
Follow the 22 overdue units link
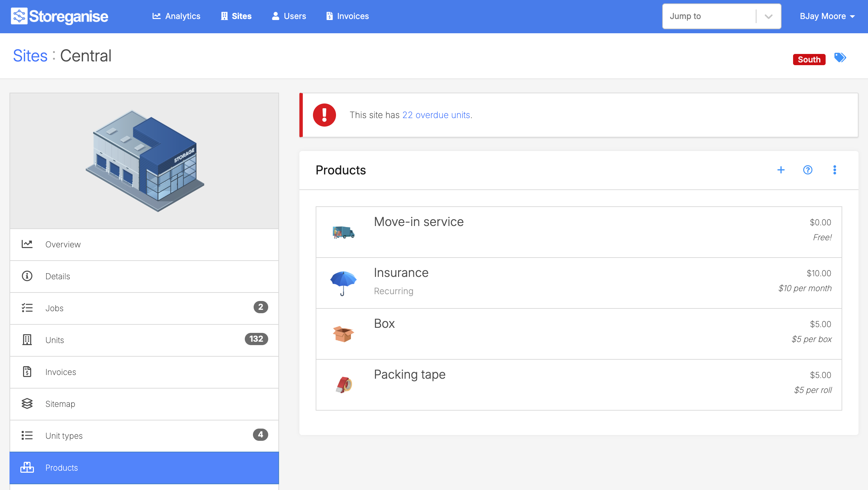point(436,115)
